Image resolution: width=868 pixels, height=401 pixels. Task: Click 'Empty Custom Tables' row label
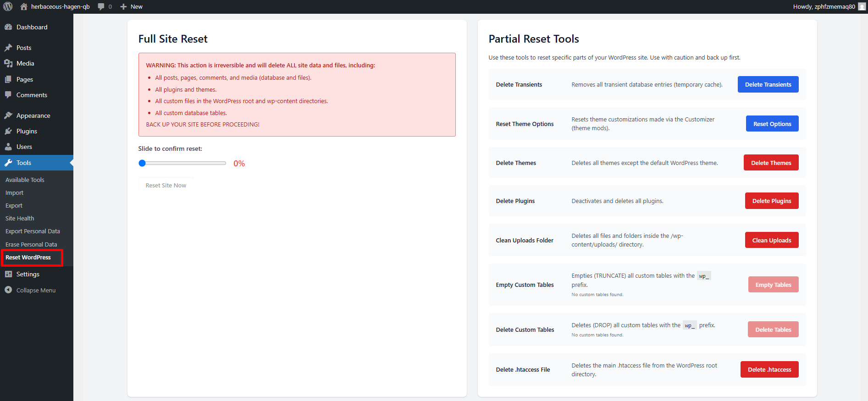click(x=525, y=285)
